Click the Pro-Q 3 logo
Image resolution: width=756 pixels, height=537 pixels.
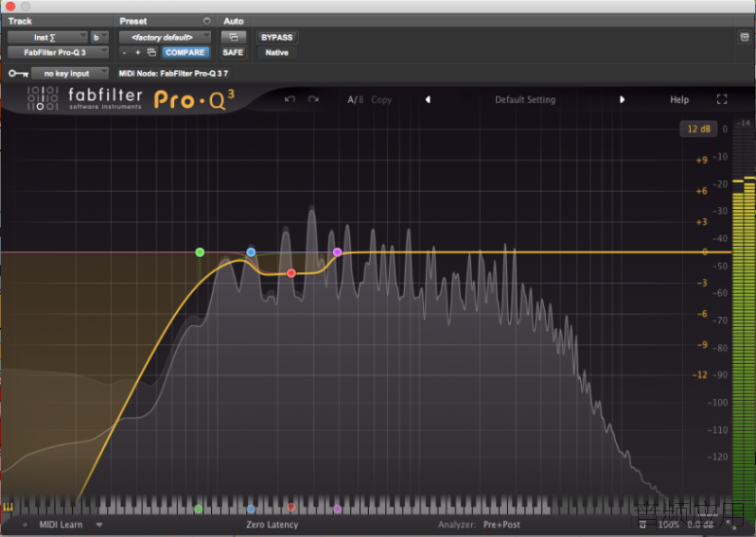194,99
